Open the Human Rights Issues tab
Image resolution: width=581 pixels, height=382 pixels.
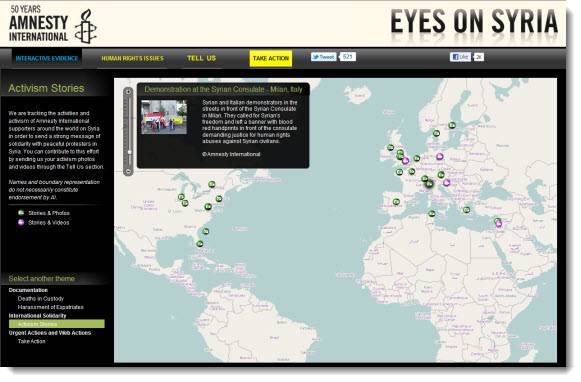click(132, 59)
